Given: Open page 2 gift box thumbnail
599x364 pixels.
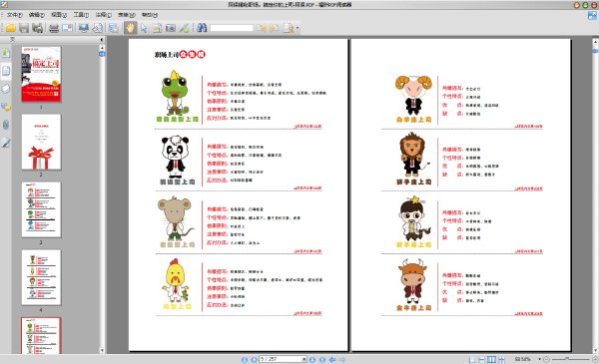Looking at the screenshot, I should (x=41, y=142).
